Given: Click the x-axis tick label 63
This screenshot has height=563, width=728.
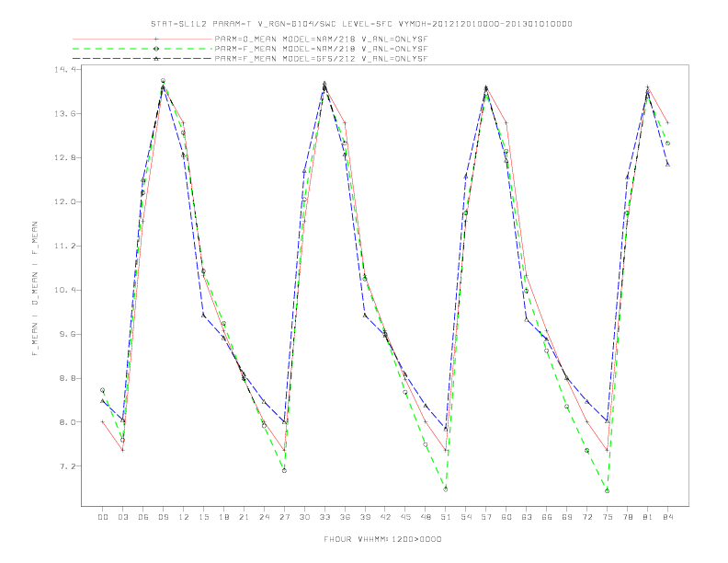Looking at the screenshot, I should point(527,517).
